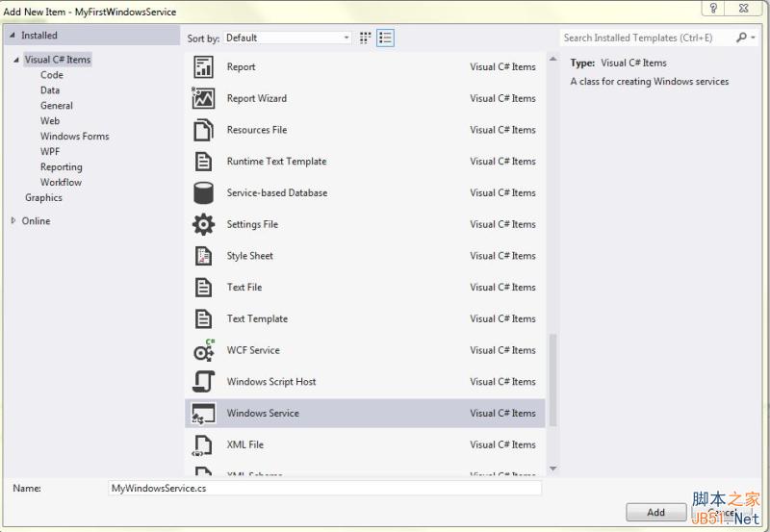770x532 pixels.
Task: Click the scrollbar down arrow
Action: [552, 469]
